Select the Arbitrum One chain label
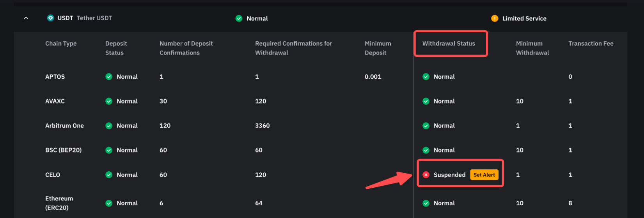This screenshot has height=218, width=644. coord(64,126)
